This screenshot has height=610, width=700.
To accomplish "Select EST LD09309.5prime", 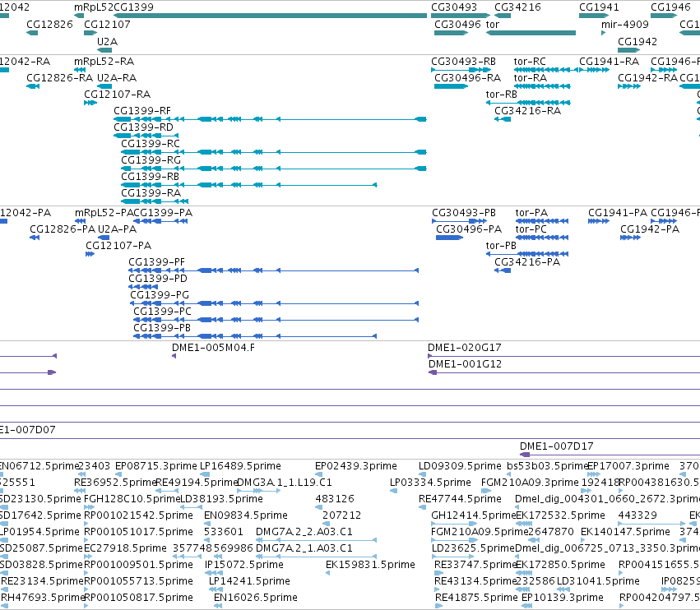I will 460,466.
